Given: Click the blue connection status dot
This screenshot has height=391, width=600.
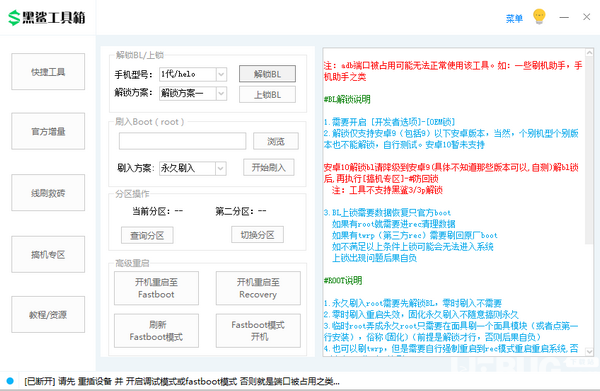Looking at the screenshot, I should (10, 381).
